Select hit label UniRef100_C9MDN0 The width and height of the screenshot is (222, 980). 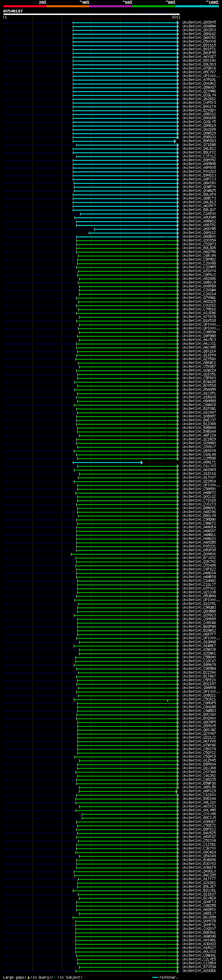(199, 520)
